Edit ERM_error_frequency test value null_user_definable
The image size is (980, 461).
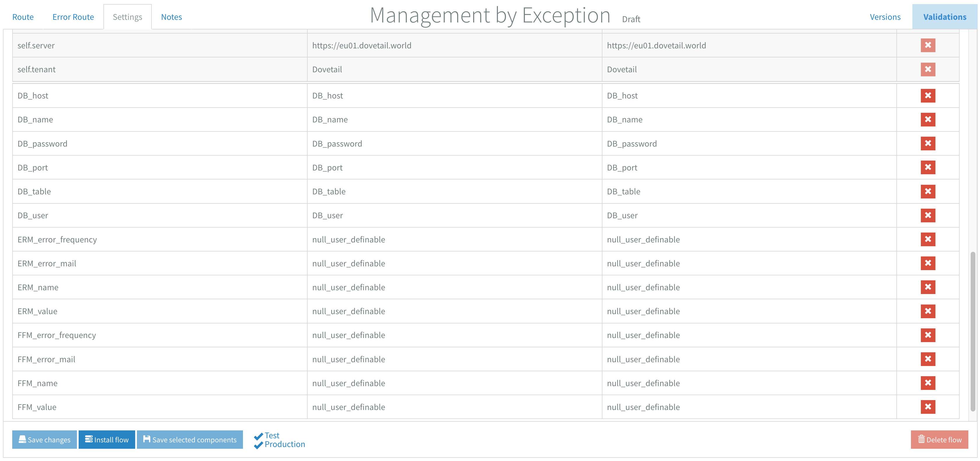point(454,240)
